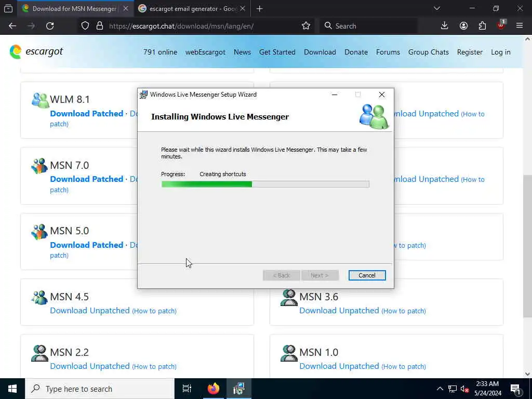The image size is (532, 399).
Task: Download Unpatched MSN 2.2
Action: point(90,366)
